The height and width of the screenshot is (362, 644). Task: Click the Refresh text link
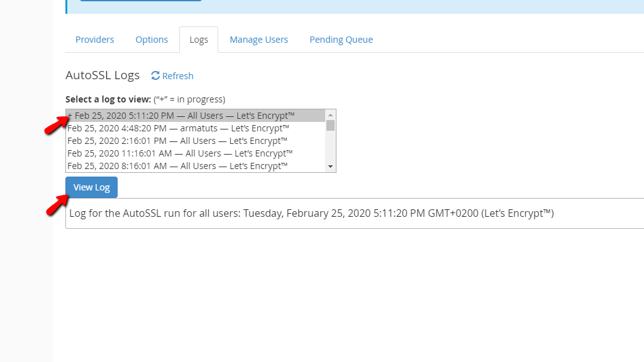point(177,75)
